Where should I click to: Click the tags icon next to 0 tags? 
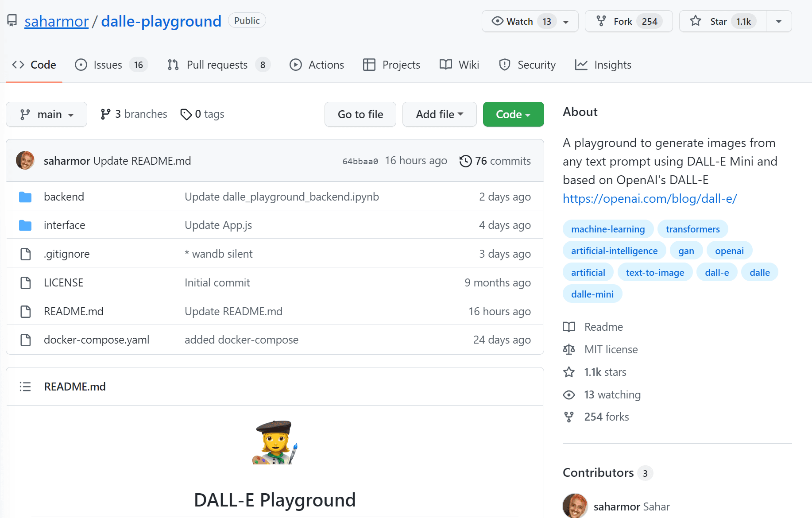[x=186, y=114]
